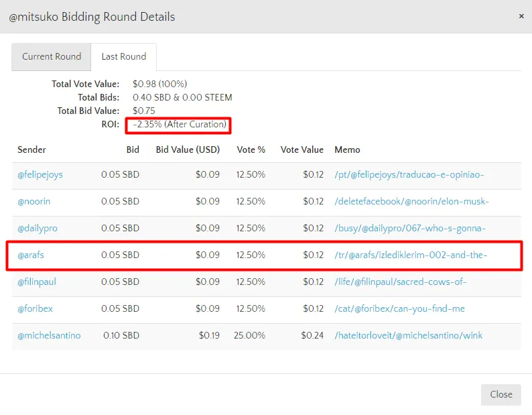The image size is (532, 415).
Task: Click the Sender column header
Action: tap(31, 150)
